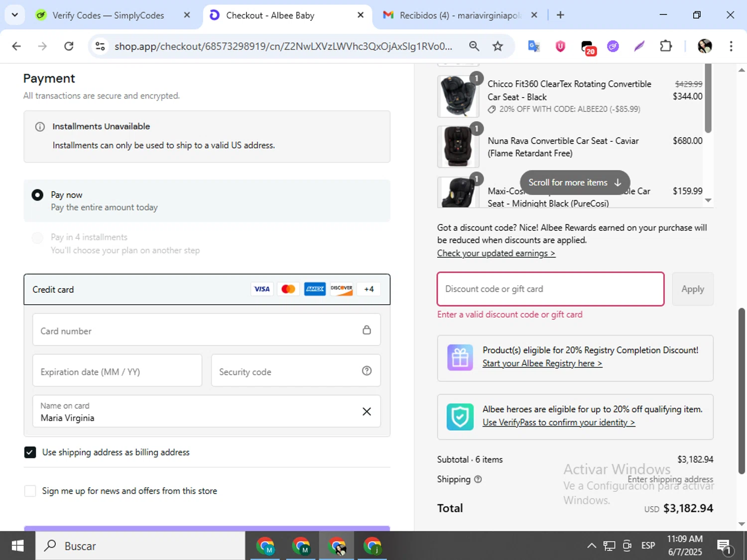The height and width of the screenshot is (560, 747).
Task: Click the Chicco Fit360 car seat thumbnail
Action: click(x=458, y=97)
